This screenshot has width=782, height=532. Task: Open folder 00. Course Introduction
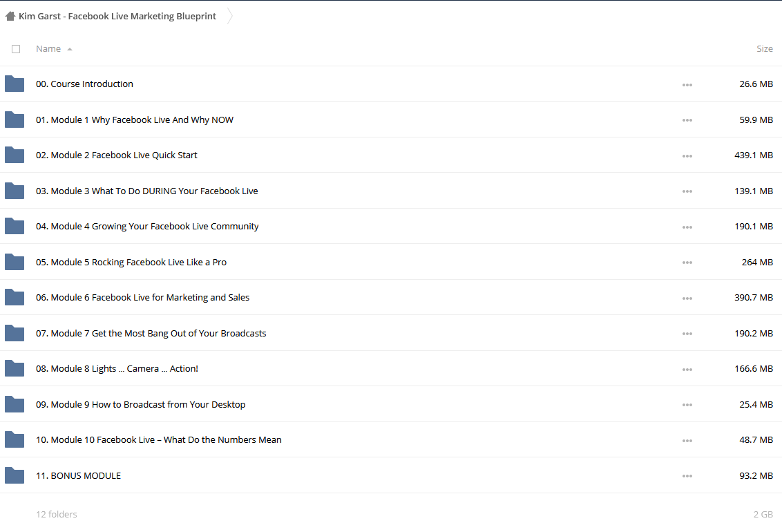tap(84, 84)
